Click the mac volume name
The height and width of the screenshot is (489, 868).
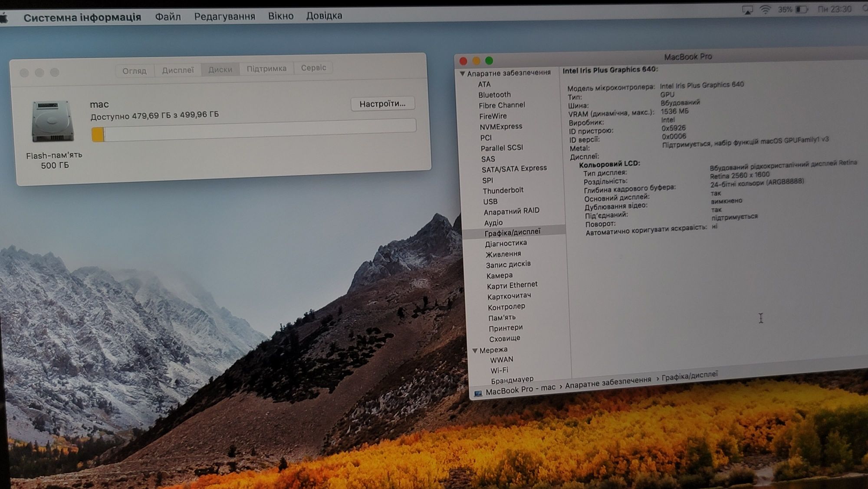(99, 105)
